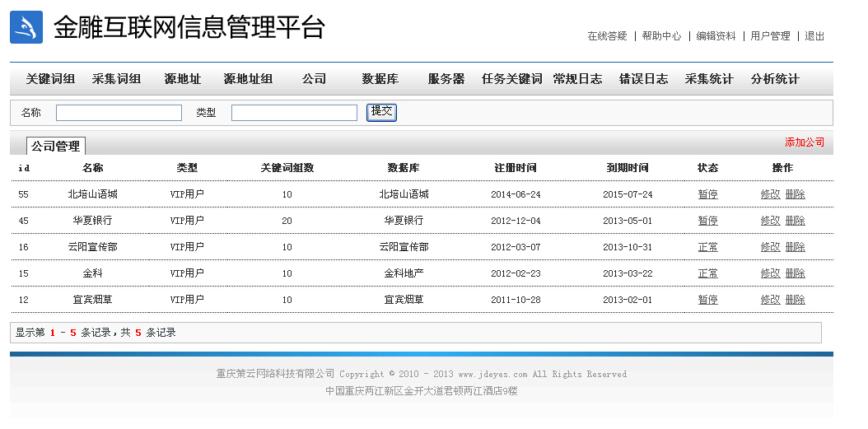Open the 采集词组 menu
The height and width of the screenshot is (429, 868).
point(116,79)
